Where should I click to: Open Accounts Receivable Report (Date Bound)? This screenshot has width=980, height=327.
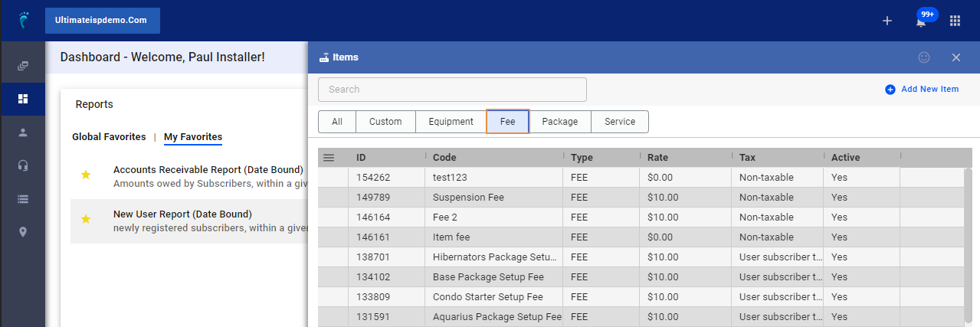[x=208, y=170]
